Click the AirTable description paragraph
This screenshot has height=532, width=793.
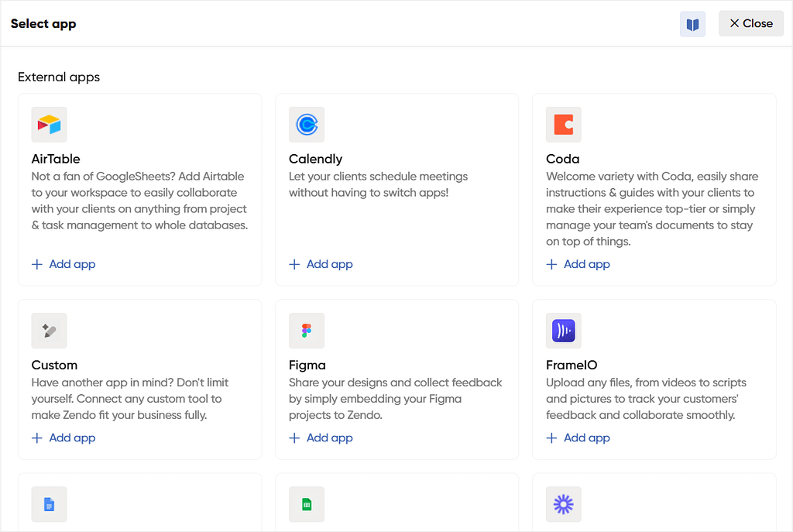pyautogui.click(x=139, y=201)
